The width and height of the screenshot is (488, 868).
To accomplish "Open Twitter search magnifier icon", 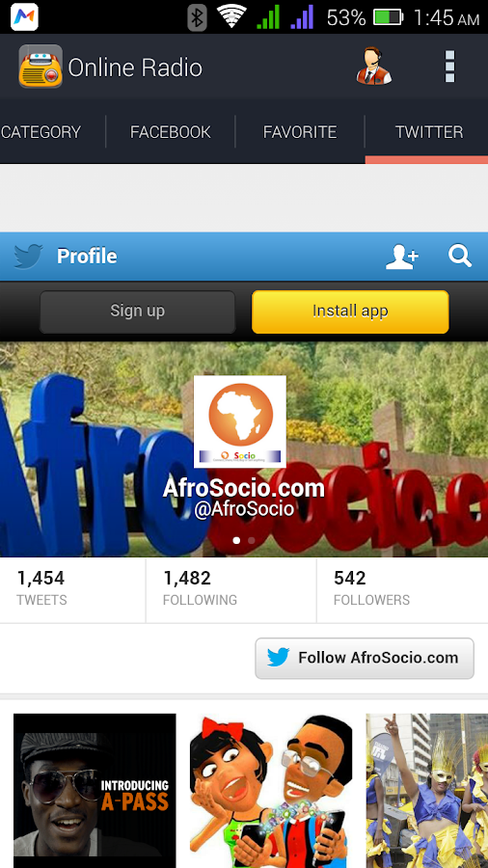I will [x=460, y=257].
